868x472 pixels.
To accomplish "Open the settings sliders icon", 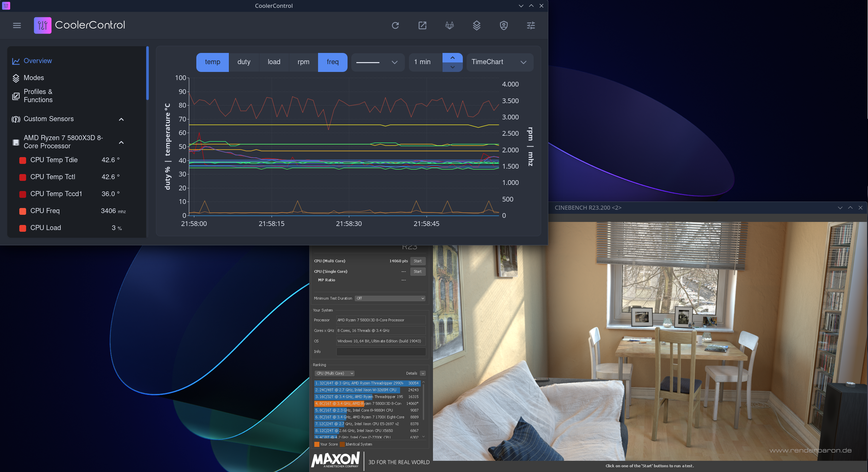I will tap(531, 25).
